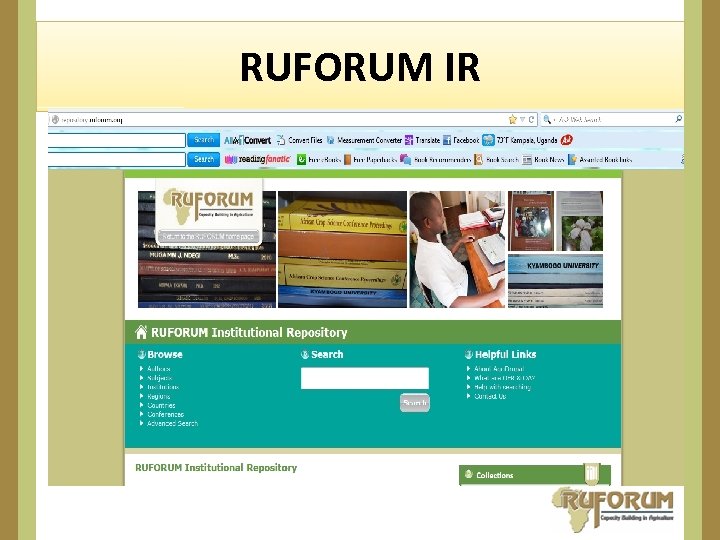Viewport: 720px width, 540px height.
Task: Click into the upper toolbar search text field
Action: click(x=117, y=140)
